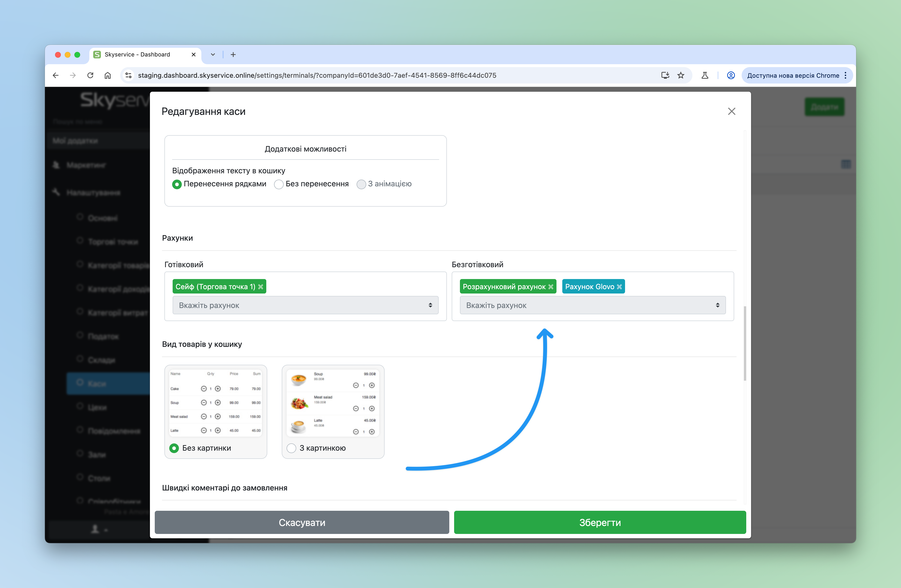Reload the page in browser
This screenshot has height=588, width=901.
click(x=90, y=75)
